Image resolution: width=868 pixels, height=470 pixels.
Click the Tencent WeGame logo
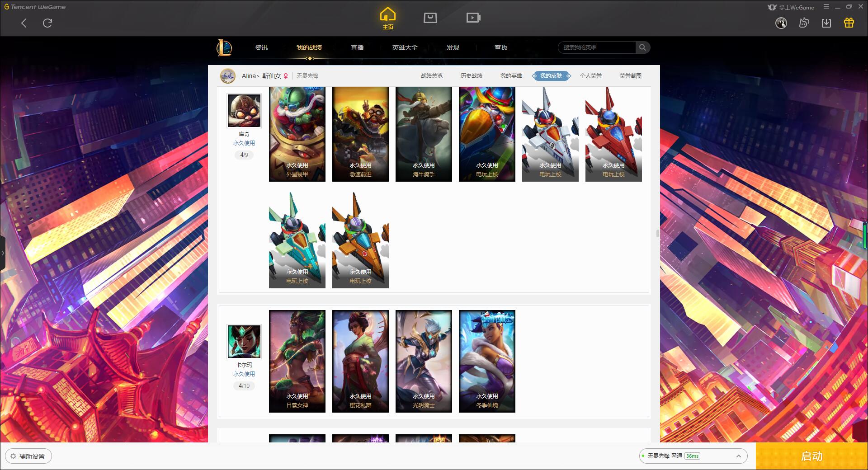(35, 7)
